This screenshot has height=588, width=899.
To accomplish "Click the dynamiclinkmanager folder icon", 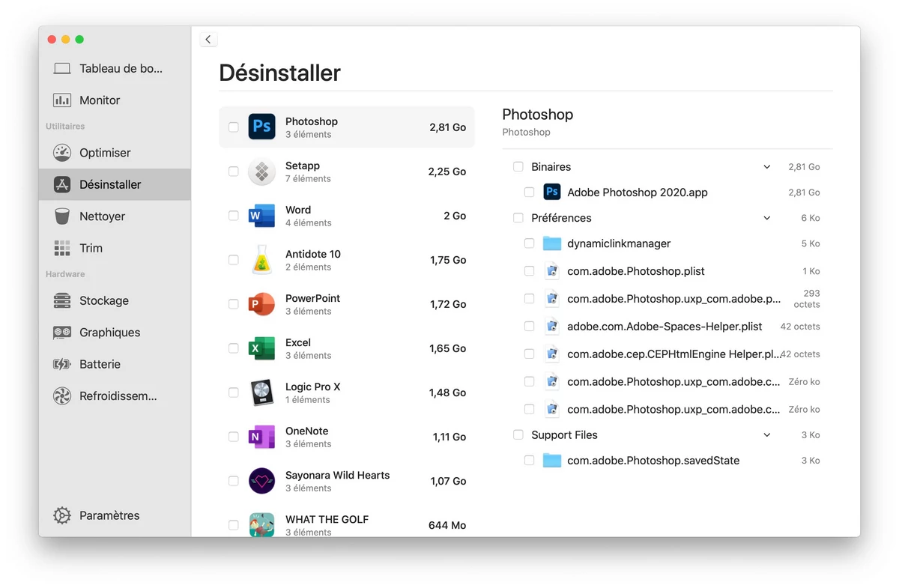I will [x=552, y=243].
